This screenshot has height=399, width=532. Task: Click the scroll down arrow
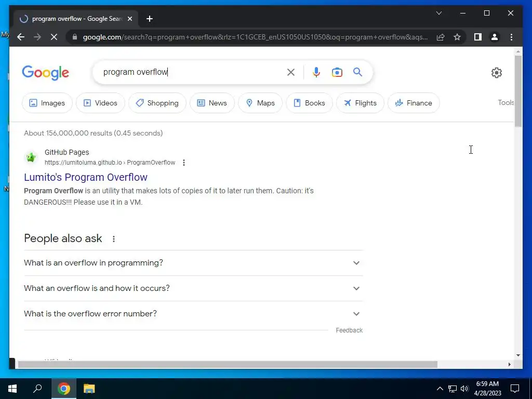518,355
